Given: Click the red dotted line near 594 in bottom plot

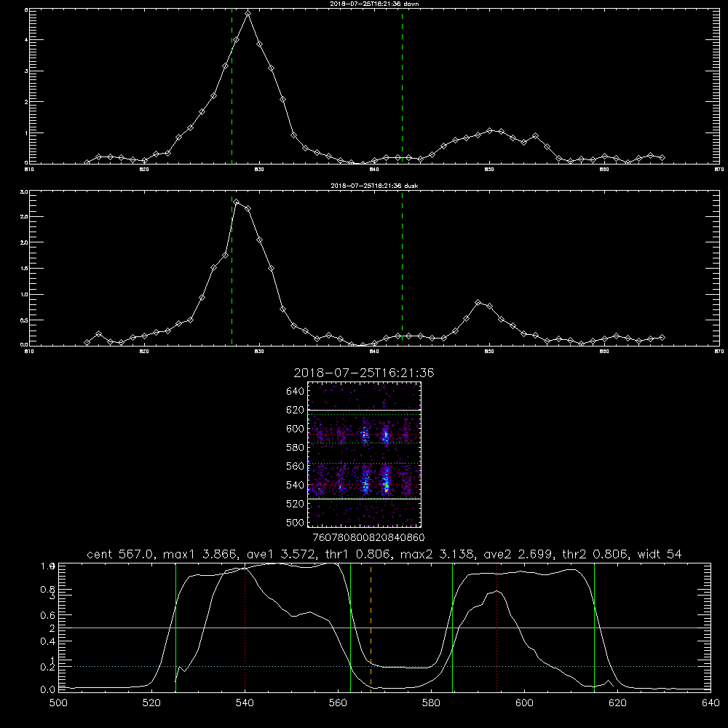Looking at the screenshot, I should pyautogui.click(x=496, y=628).
